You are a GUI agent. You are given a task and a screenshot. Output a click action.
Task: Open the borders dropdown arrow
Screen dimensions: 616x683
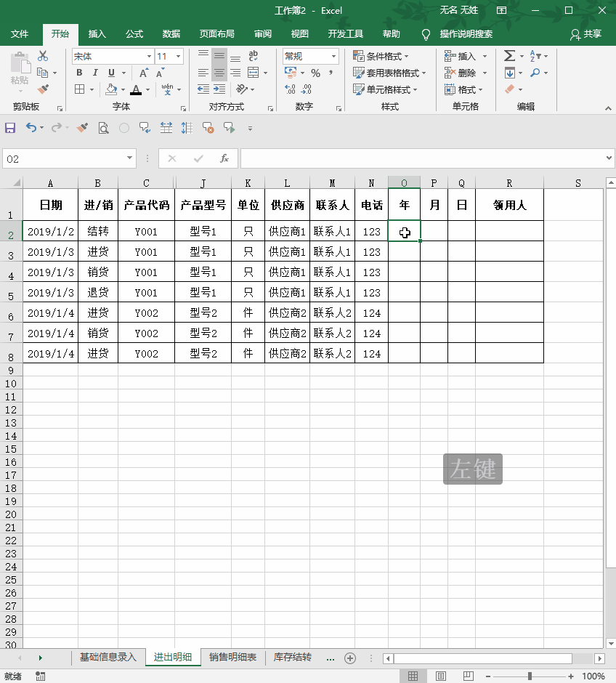point(92,89)
